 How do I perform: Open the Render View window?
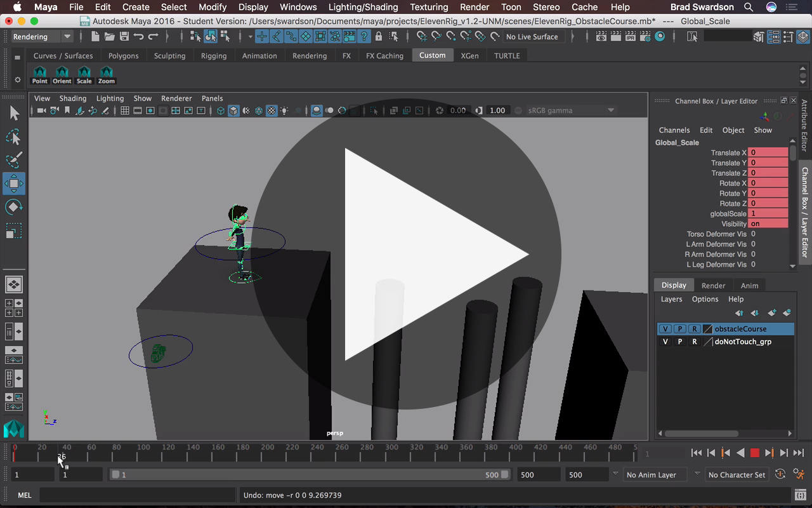601,37
